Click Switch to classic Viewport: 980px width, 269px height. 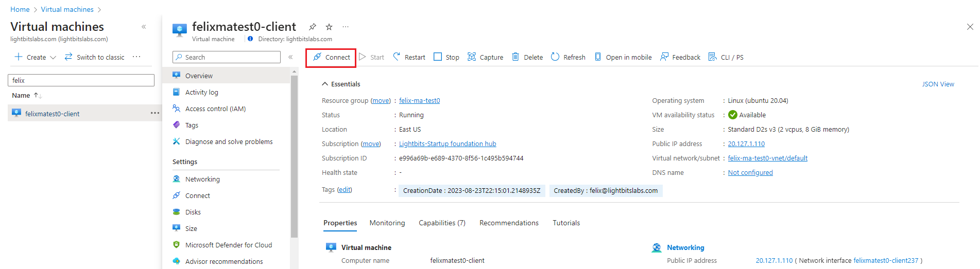click(94, 57)
